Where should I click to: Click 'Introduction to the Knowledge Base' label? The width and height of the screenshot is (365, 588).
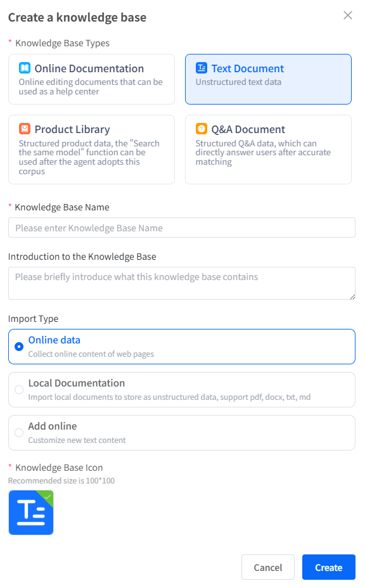pos(82,257)
